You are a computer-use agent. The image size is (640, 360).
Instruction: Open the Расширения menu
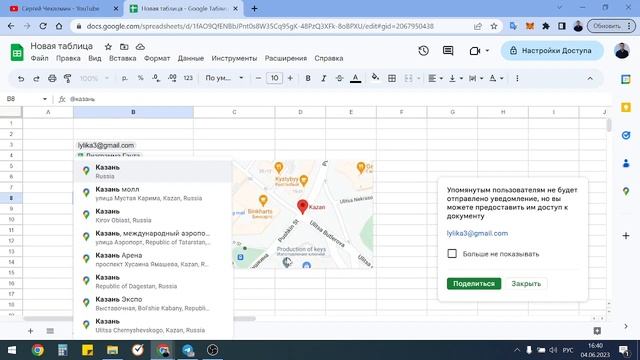tap(286, 58)
